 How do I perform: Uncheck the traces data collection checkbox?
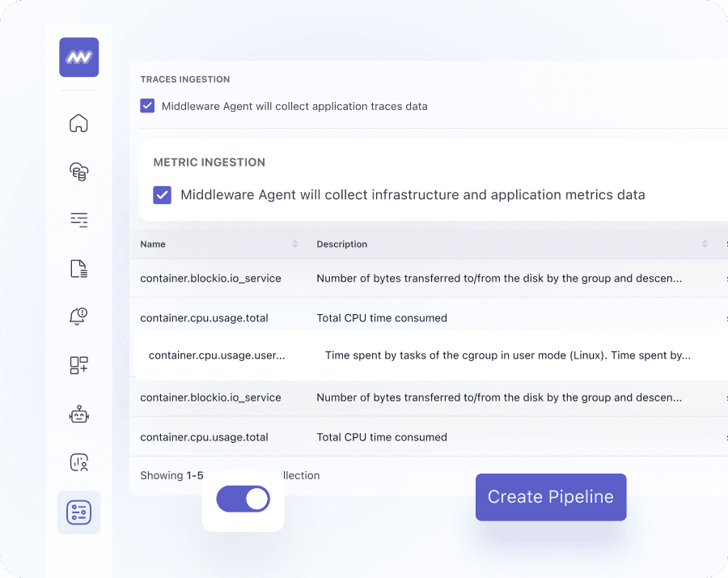147,105
